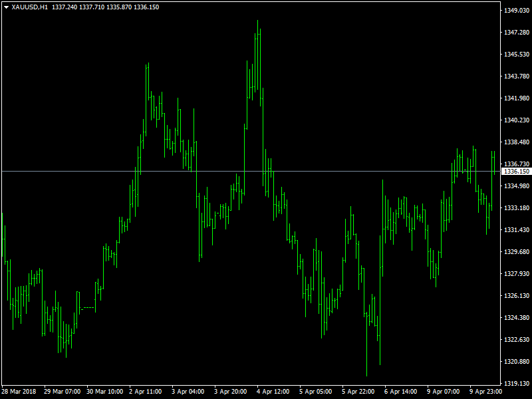Click the 1320.880 price axis label
Image resolution: width=532 pixels, height=399 pixels.
tap(517, 362)
